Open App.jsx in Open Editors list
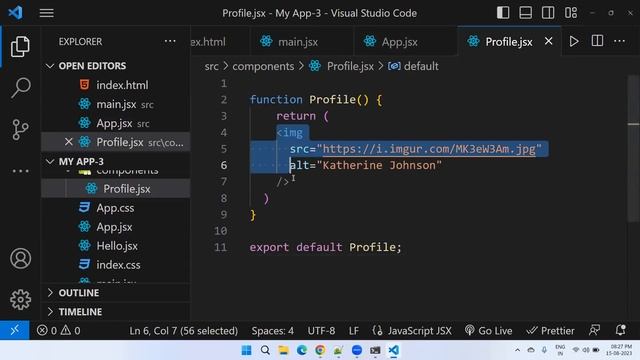The height and width of the screenshot is (360, 640). pyautogui.click(x=116, y=123)
